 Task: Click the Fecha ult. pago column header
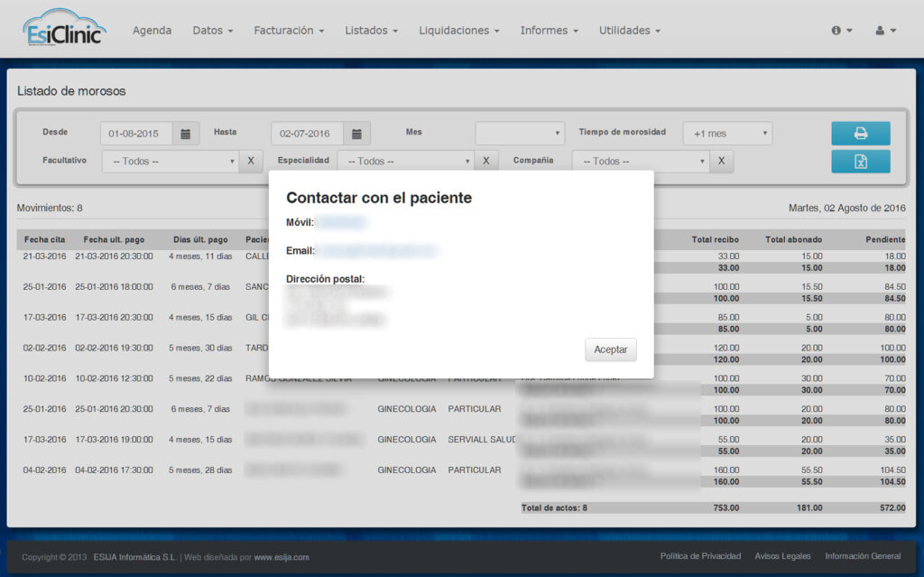pos(114,239)
